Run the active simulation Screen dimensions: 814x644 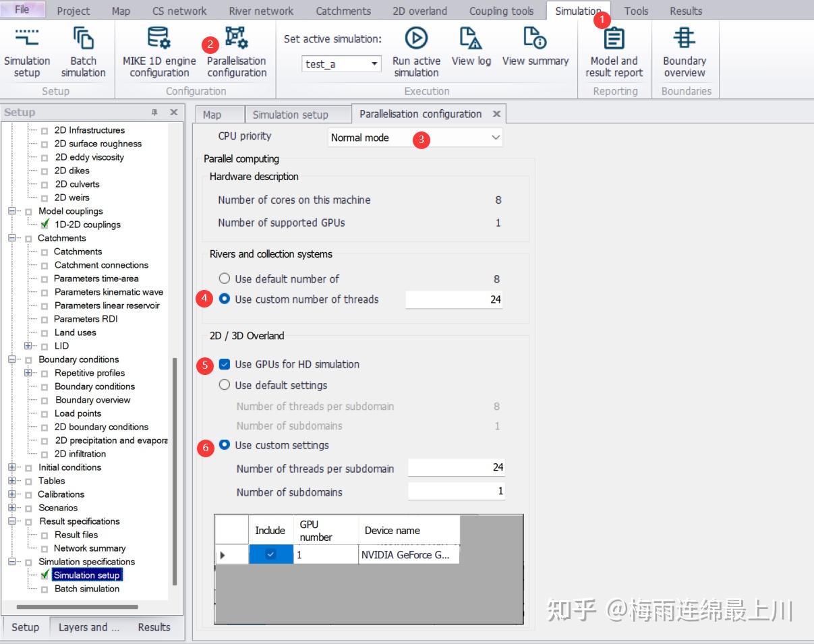click(x=416, y=53)
